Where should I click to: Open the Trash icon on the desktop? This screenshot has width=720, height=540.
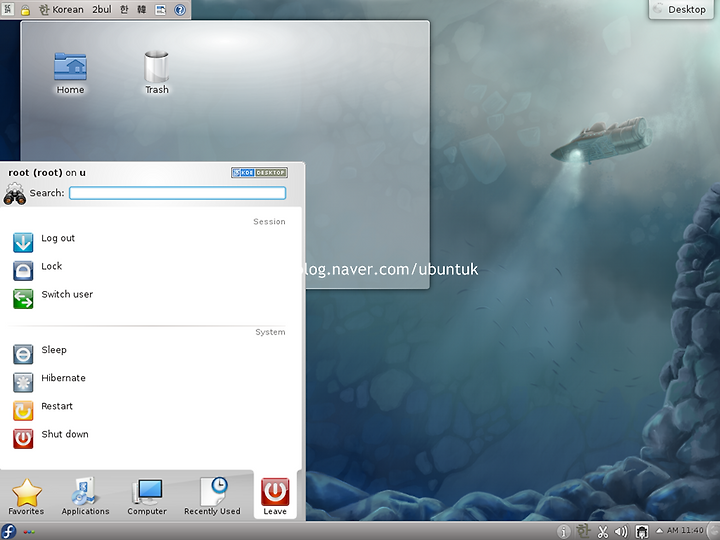point(157,73)
